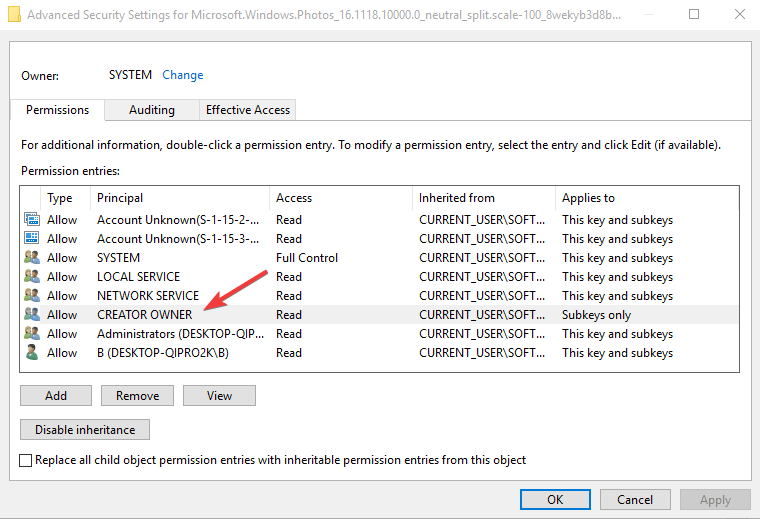The image size is (760, 519).
Task: Select the B (DESKTOP-QIPRO2K\B) entry
Action: [163, 352]
